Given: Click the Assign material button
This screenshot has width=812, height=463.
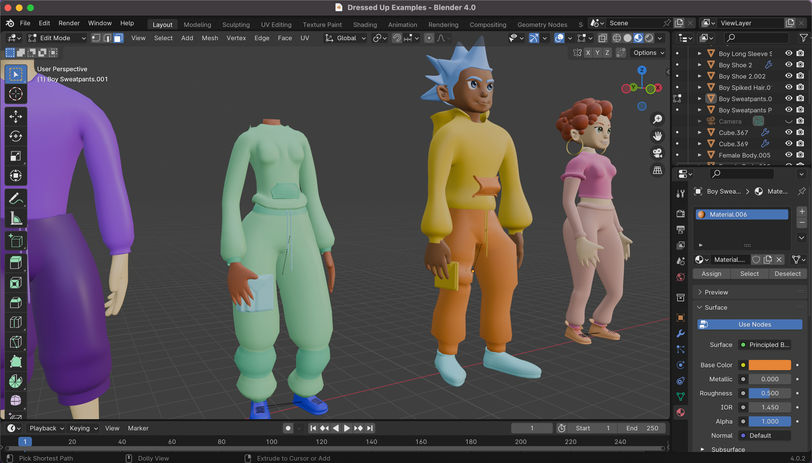Looking at the screenshot, I should coord(711,273).
